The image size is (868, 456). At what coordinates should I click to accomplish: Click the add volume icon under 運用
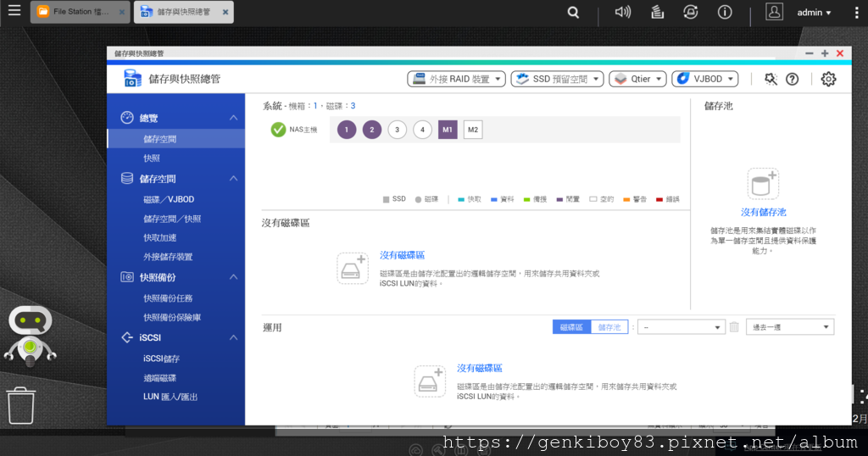click(x=430, y=381)
